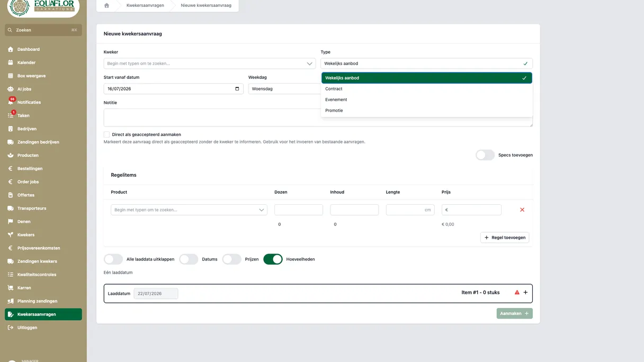644x362 pixels.
Task: Click the Bedrijven building icon
Action: pyautogui.click(x=10, y=129)
